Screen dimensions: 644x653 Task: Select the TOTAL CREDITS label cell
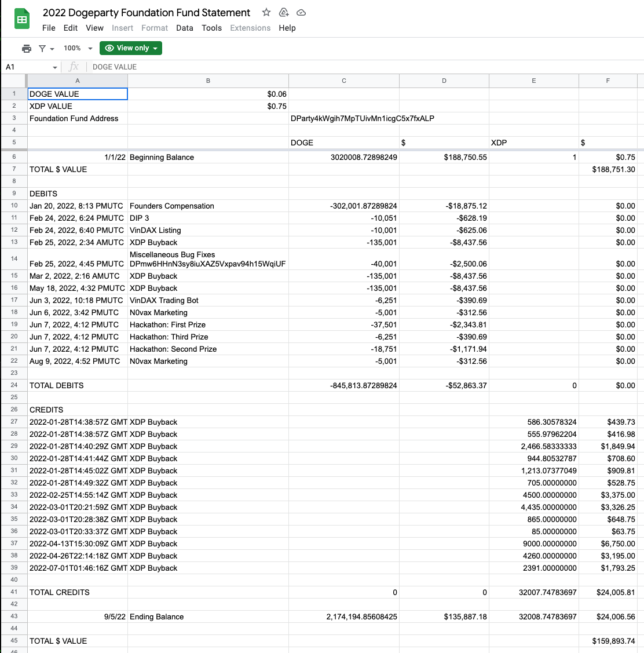(78, 592)
